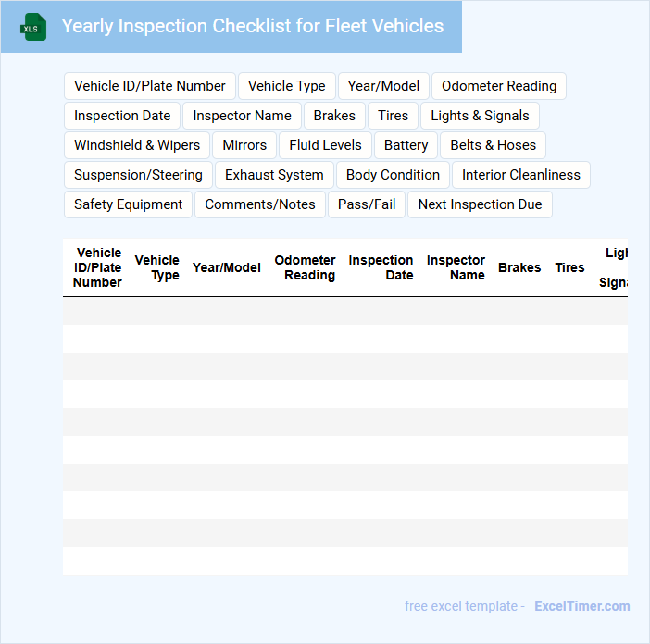Viewport: 650px width, 644px height.
Task: Choose the Exhaust System tag
Action: pyautogui.click(x=274, y=175)
